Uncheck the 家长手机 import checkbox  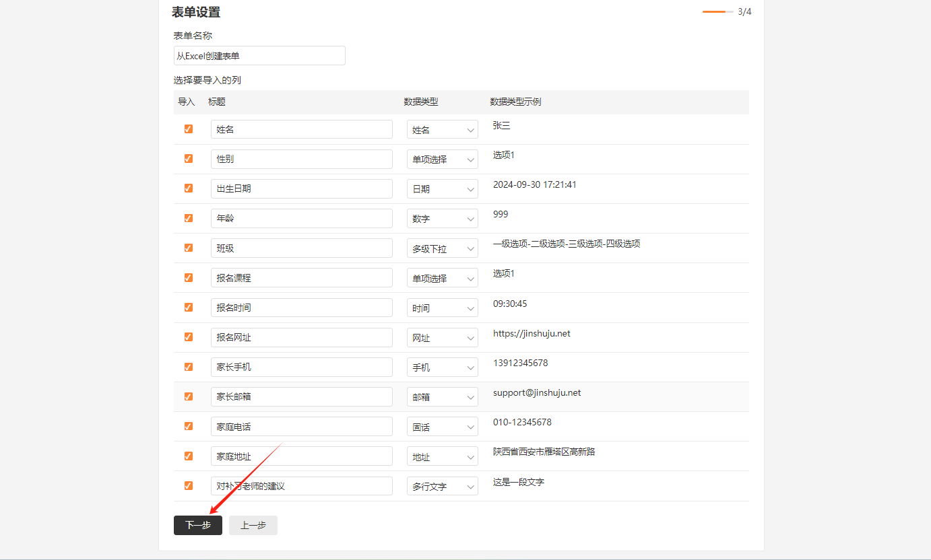tap(189, 367)
